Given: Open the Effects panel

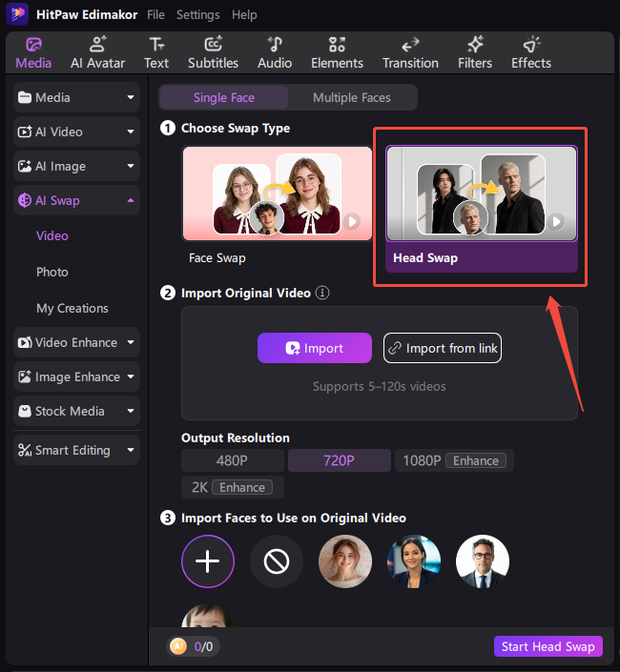Looking at the screenshot, I should pos(531,53).
